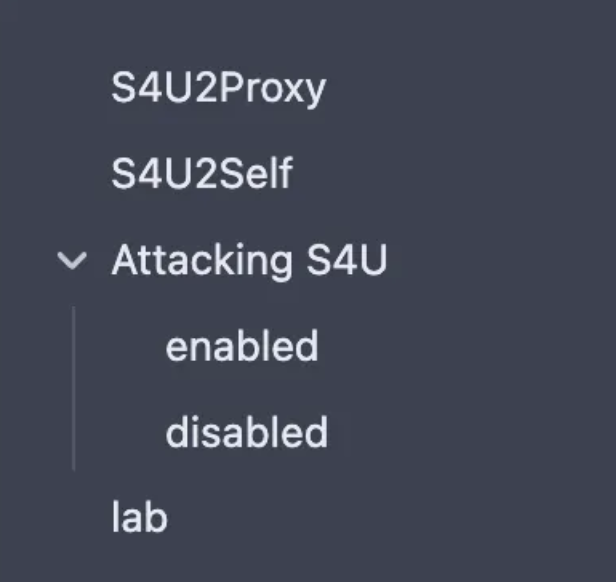Screen dimensions: 616x582
Task: Select lab at the bottom of the list
Action: [139, 519]
